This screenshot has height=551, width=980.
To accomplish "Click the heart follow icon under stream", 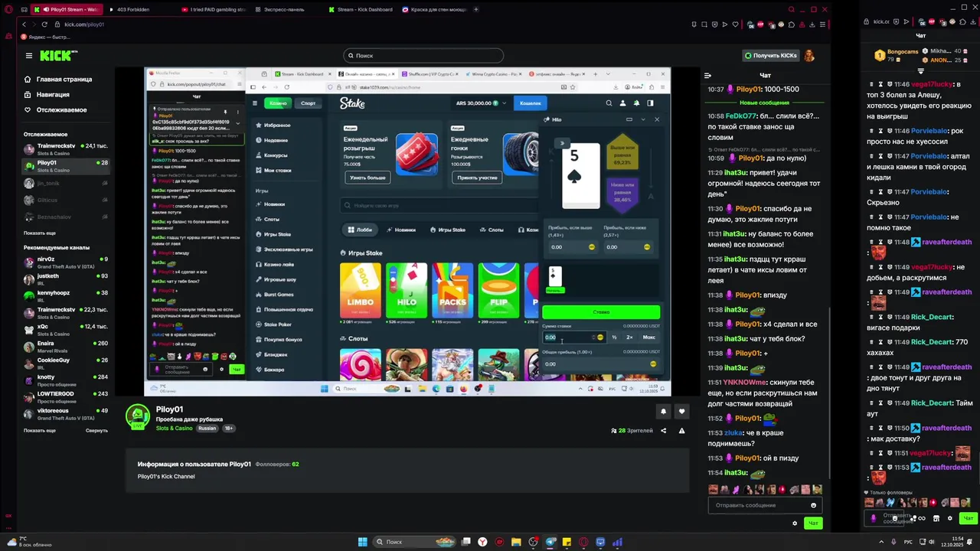I will pyautogui.click(x=681, y=411).
